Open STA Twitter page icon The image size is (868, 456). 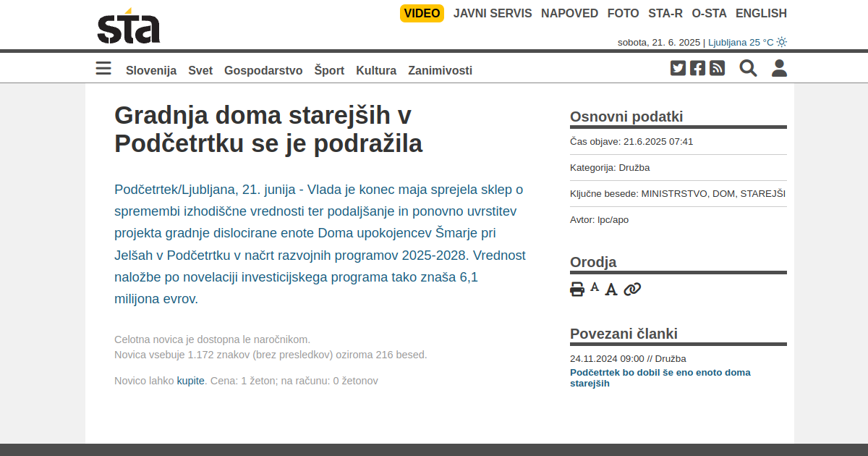678,68
